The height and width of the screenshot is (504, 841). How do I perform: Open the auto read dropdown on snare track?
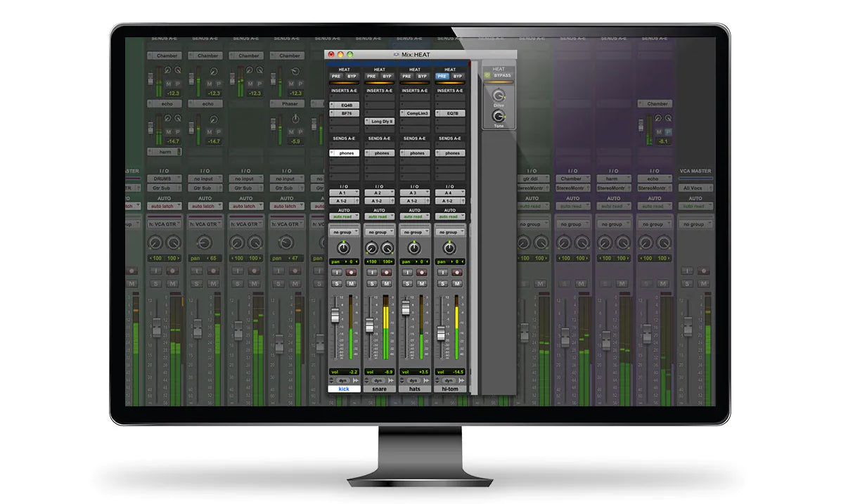(379, 217)
